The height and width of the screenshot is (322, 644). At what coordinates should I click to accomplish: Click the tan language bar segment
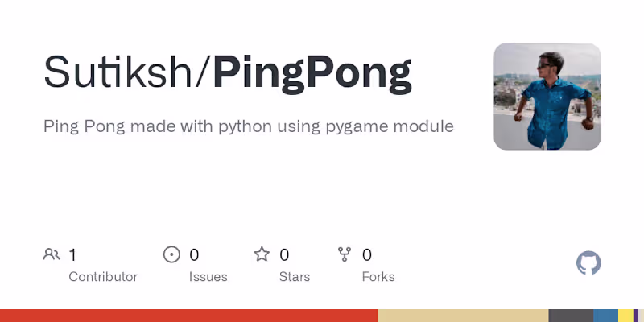coord(463,316)
